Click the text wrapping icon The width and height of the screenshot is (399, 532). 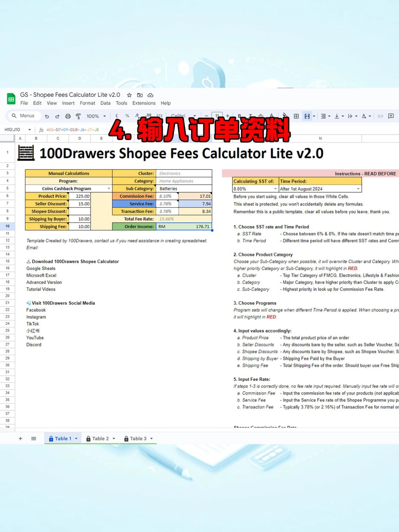pyautogui.click(x=350, y=116)
